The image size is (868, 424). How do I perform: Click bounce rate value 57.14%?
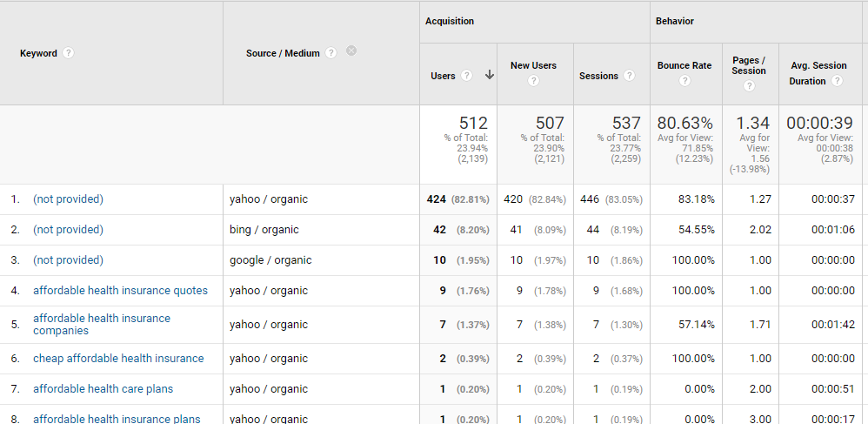pyautogui.click(x=697, y=324)
